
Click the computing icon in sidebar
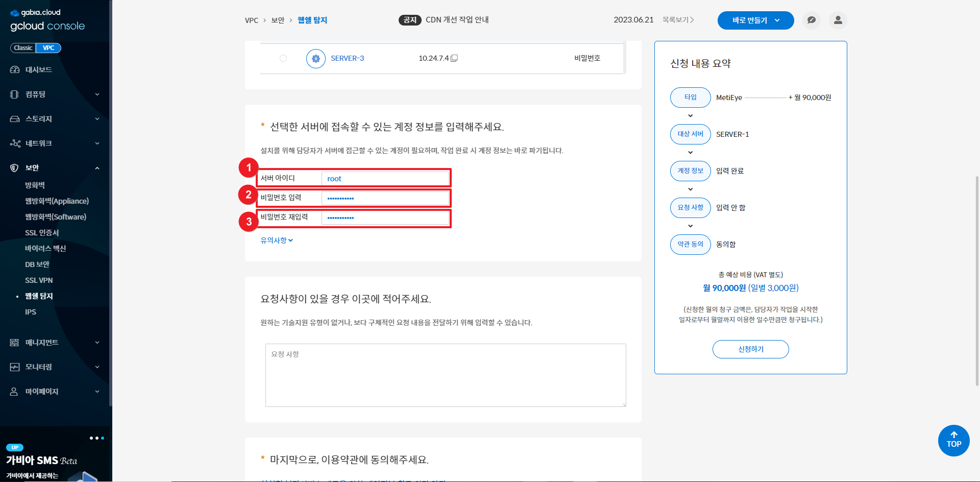pyautogui.click(x=15, y=94)
